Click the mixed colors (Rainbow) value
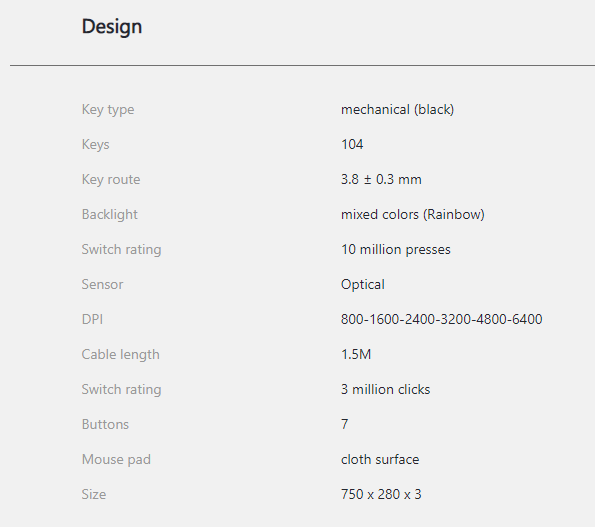The height and width of the screenshot is (527, 595). click(412, 214)
